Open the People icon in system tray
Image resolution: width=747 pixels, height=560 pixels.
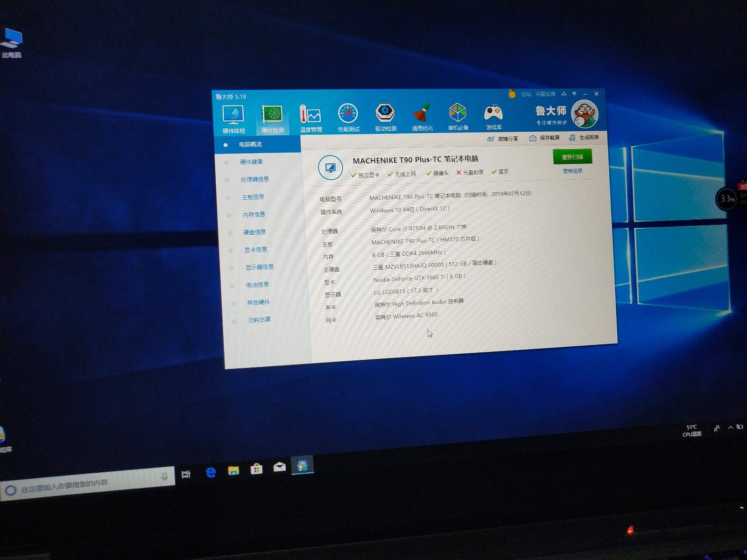click(717, 428)
